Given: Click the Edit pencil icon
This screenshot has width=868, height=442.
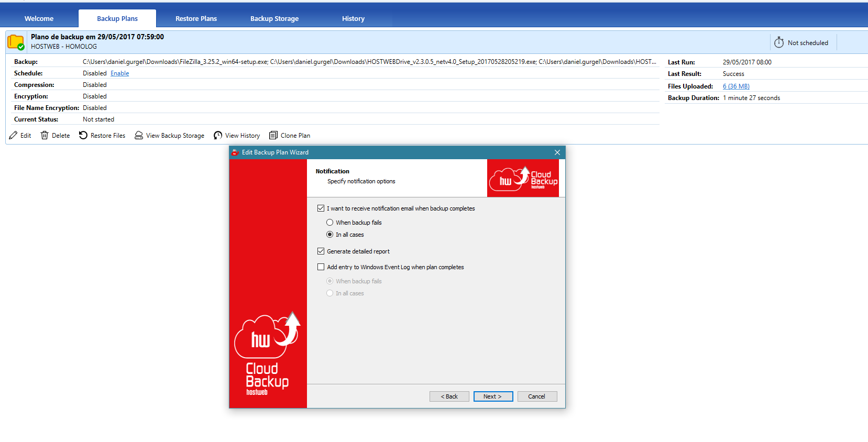Looking at the screenshot, I should point(13,136).
